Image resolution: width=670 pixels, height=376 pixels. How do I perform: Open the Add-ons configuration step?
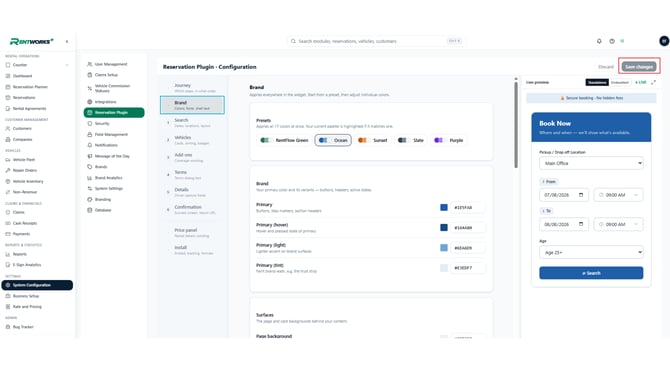click(x=192, y=157)
